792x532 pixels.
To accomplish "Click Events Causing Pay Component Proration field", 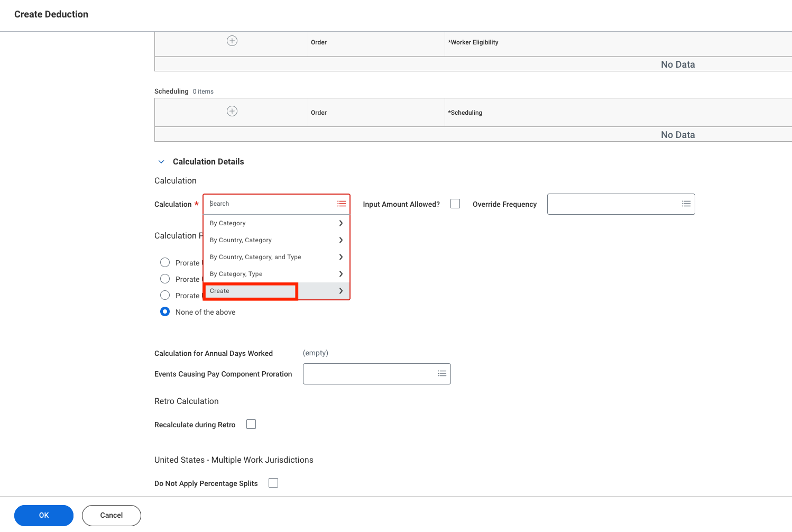I will click(x=377, y=374).
